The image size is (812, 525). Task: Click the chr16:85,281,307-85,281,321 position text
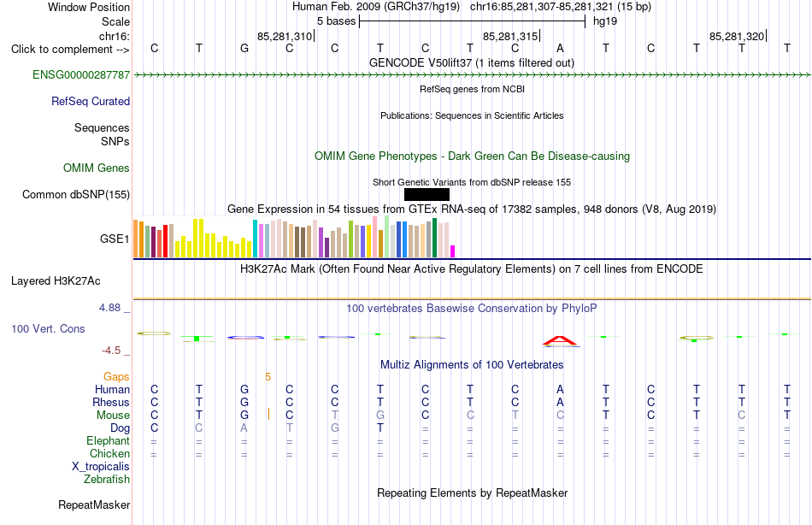click(542, 7)
